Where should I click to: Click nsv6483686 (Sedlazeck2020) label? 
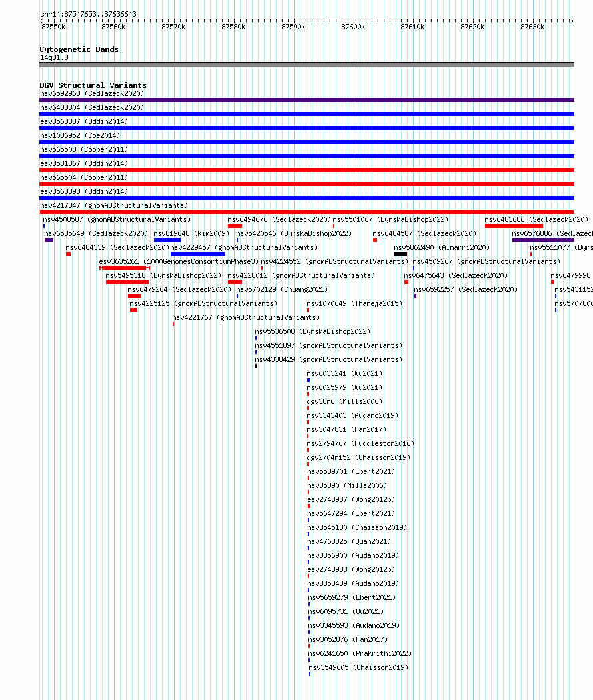536,219
